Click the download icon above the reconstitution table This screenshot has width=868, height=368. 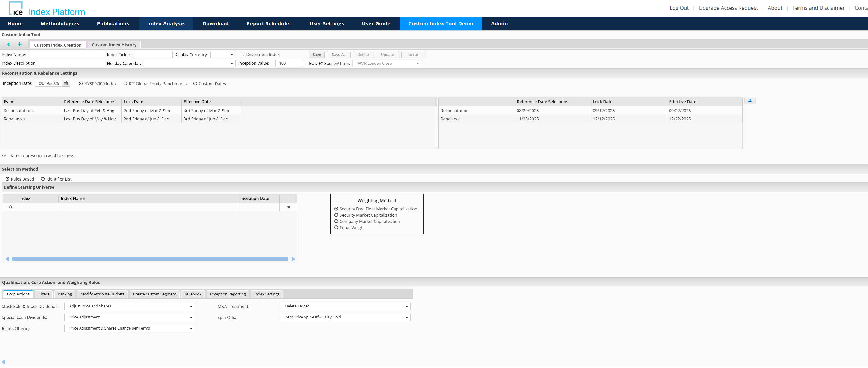[750, 100]
